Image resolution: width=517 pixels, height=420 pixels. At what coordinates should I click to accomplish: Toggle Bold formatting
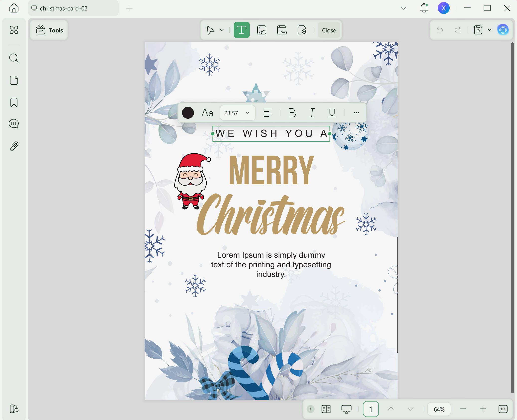click(x=292, y=113)
